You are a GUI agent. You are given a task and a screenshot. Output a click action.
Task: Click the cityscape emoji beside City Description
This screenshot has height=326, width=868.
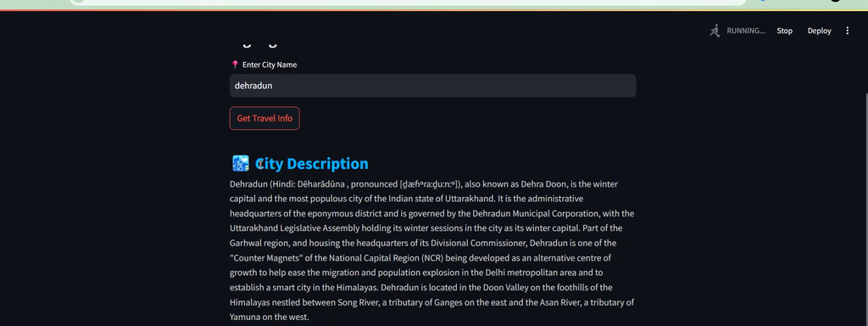[240, 164]
